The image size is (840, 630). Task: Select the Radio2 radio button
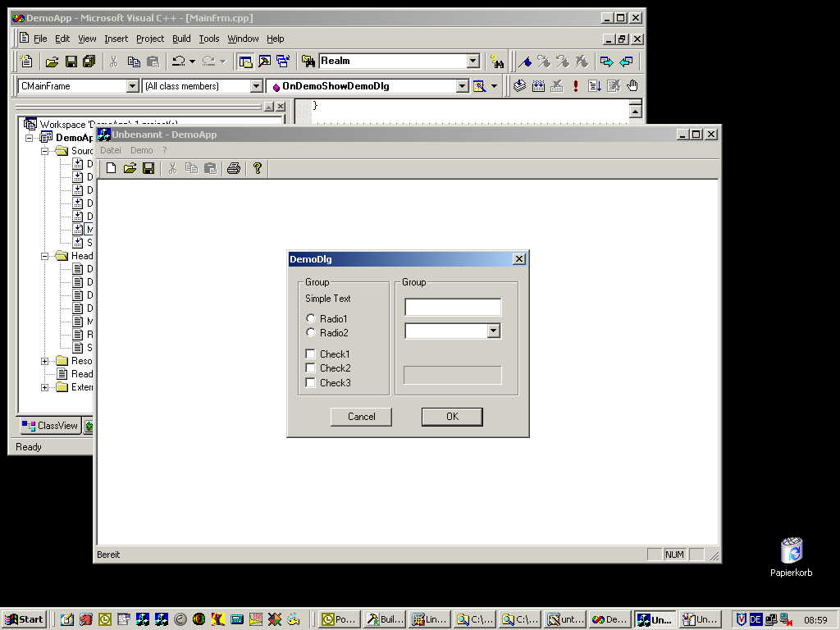tap(311, 332)
